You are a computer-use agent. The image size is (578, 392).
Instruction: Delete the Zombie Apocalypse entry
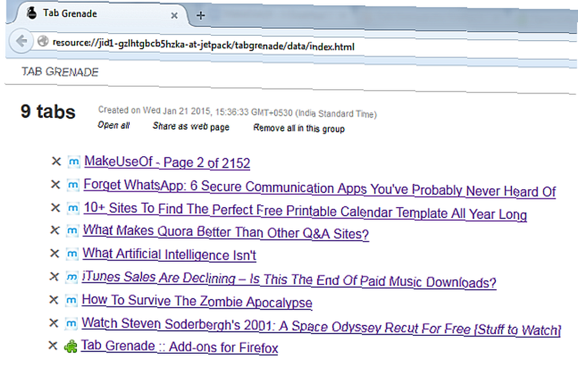(x=53, y=300)
